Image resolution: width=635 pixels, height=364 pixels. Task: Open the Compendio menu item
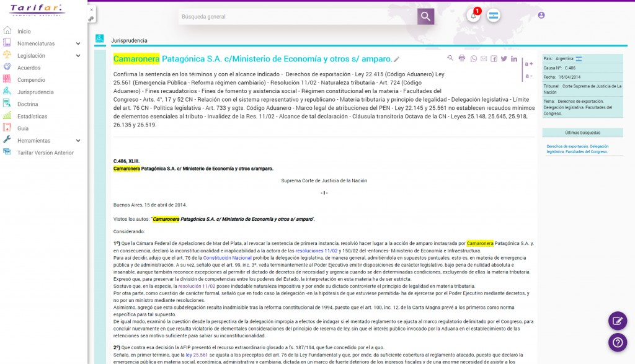pos(31,80)
